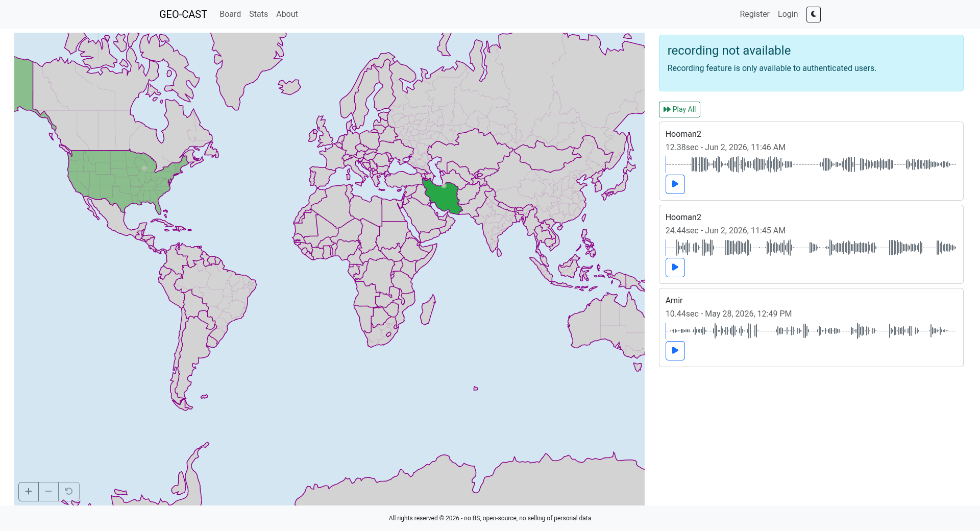Zoom in on the map with plus button
Viewport: 980px width, 531px height.
[29, 491]
